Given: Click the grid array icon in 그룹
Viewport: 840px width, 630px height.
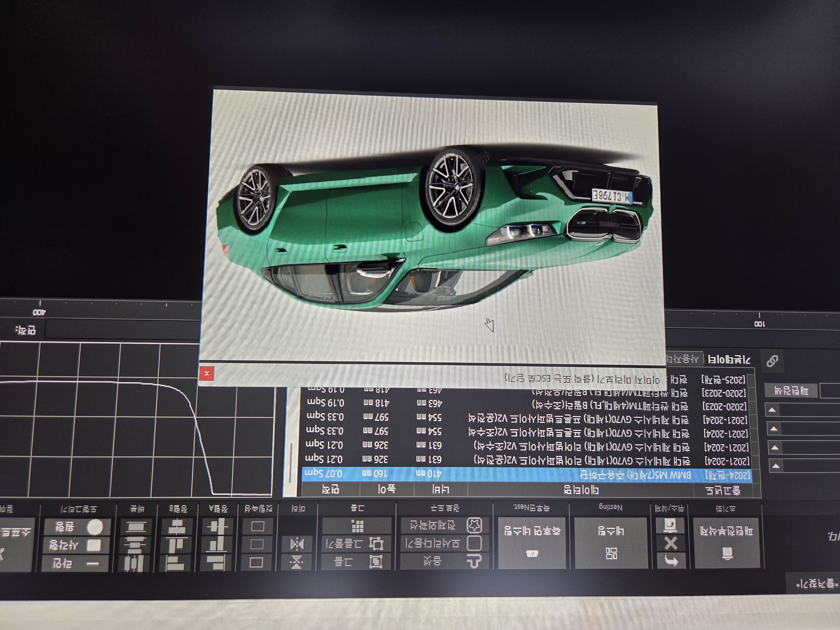Looking at the screenshot, I should 357,526.
